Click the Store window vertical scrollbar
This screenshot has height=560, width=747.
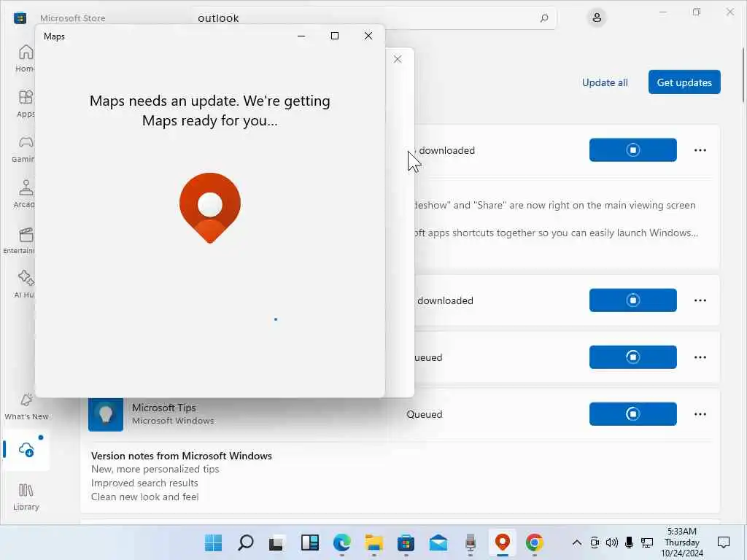[x=743, y=75]
